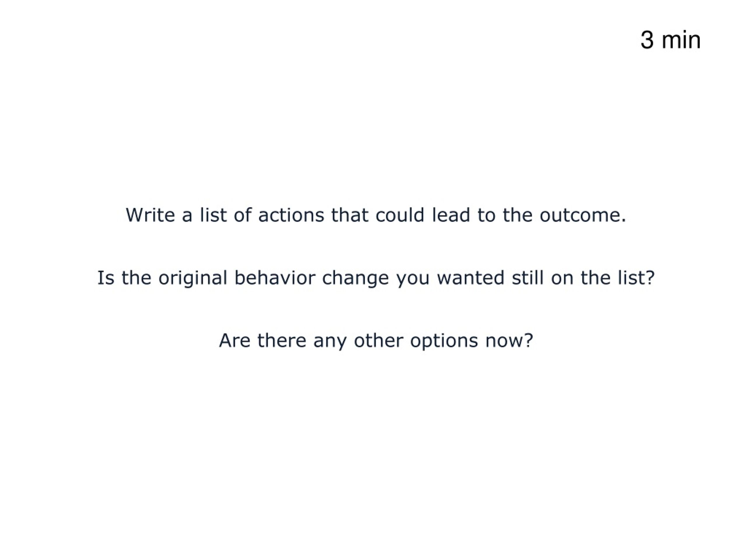Click the word "Are" starting the third line
747x560 pixels.
(235, 341)
